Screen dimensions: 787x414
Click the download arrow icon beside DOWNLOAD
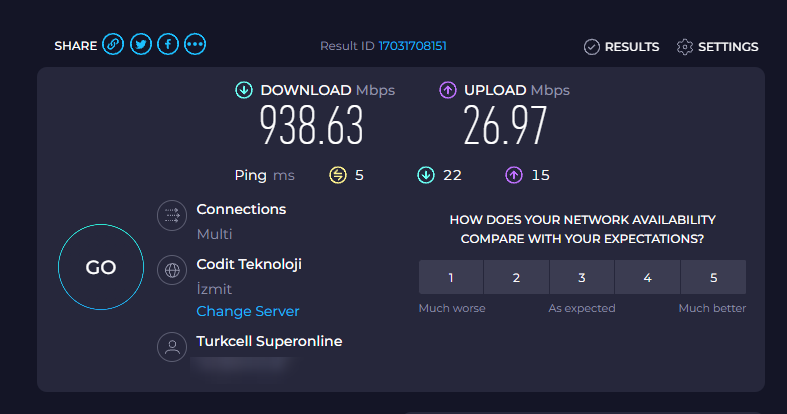(244, 90)
